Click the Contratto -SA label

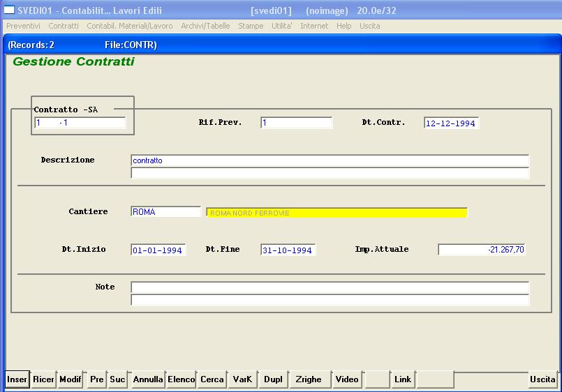(x=66, y=110)
